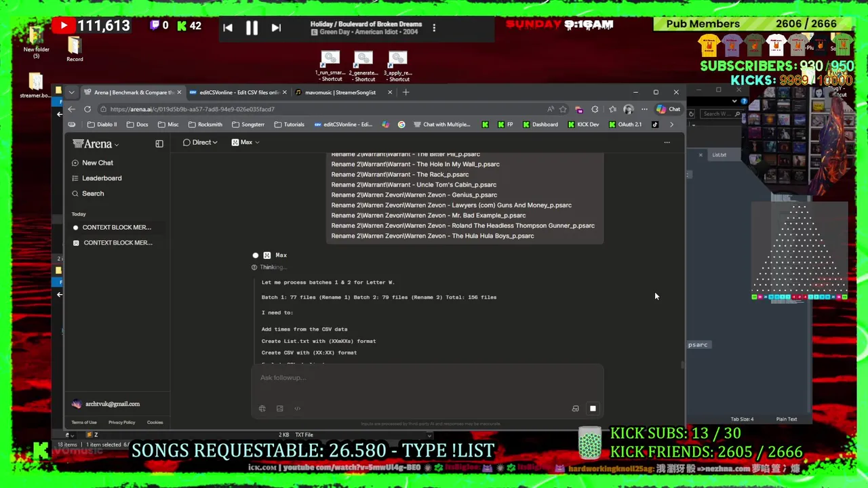The image size is (868, 488).
Task: Click the code icon in prompt box
Action: [297, 409]
